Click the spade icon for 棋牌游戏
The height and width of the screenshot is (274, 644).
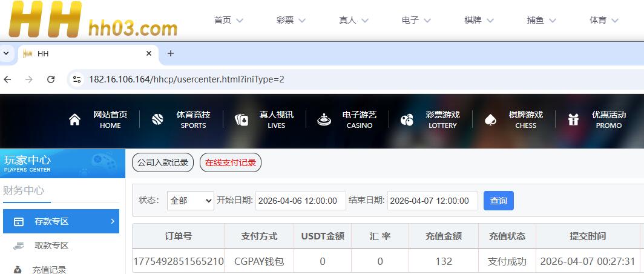(x=490, y=119)
